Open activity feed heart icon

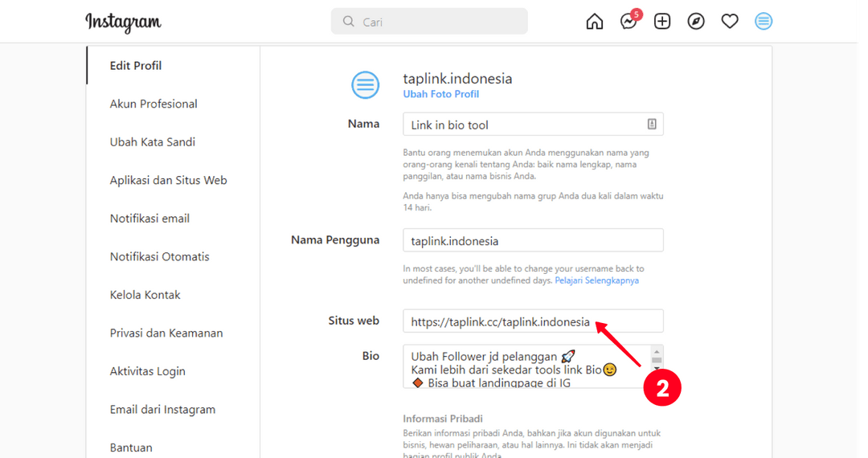pyautogui.click(x=730, y=22)
